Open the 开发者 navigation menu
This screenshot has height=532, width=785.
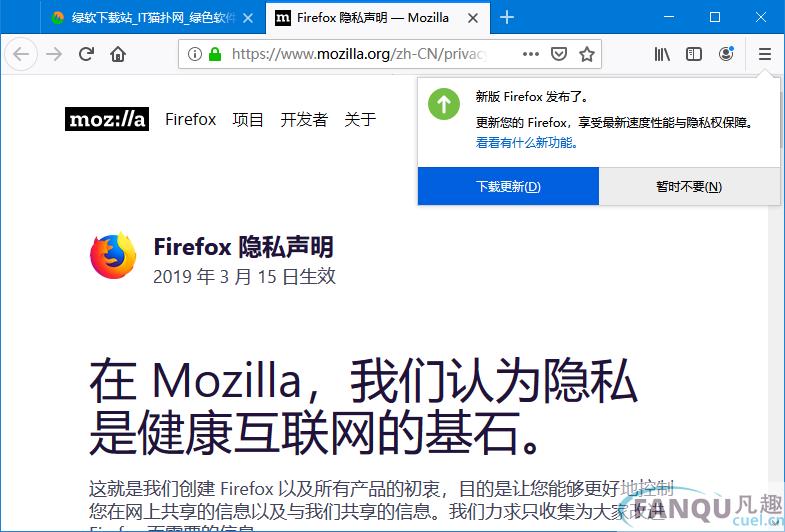[304, 119]
